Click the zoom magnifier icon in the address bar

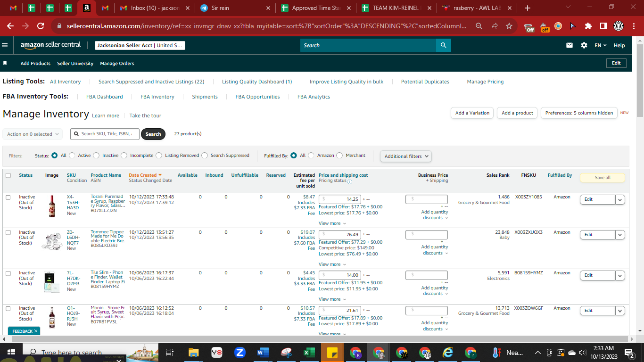(x=479, y=26)
